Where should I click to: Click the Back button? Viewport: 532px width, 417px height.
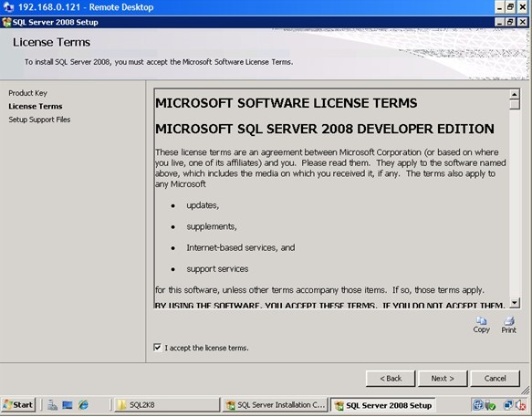[391, 379]
